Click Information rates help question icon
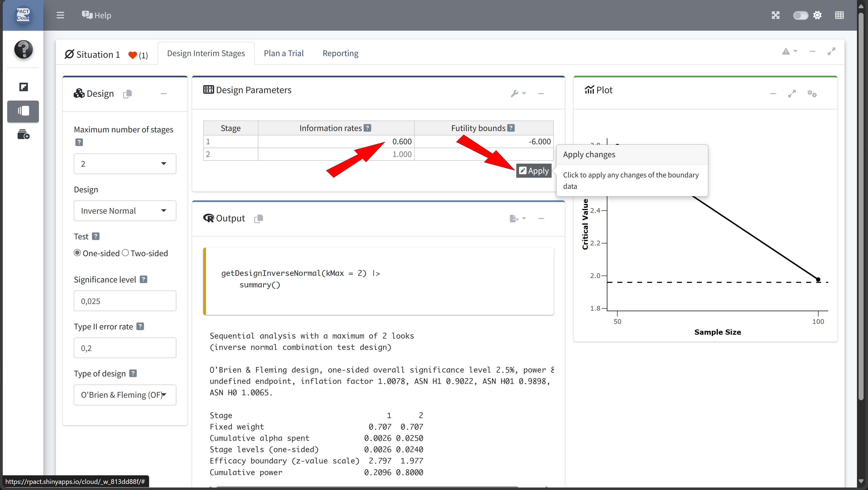The width and height of the screenshot is (868, 490). point(368,128)
